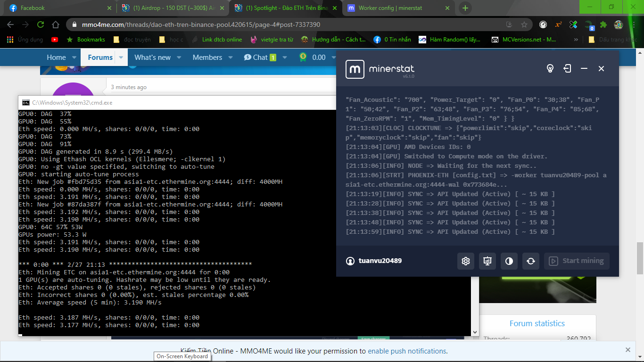
Task: Click the 0.00 coin balance icon
Action: click(303, 57)
